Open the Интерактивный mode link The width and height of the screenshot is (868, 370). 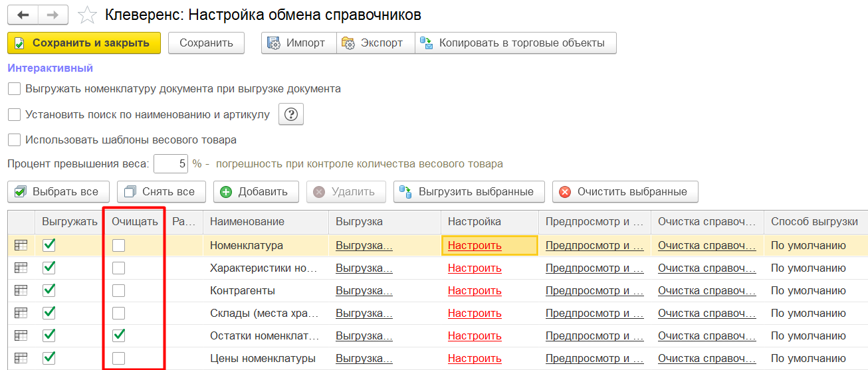pos(51,68)
